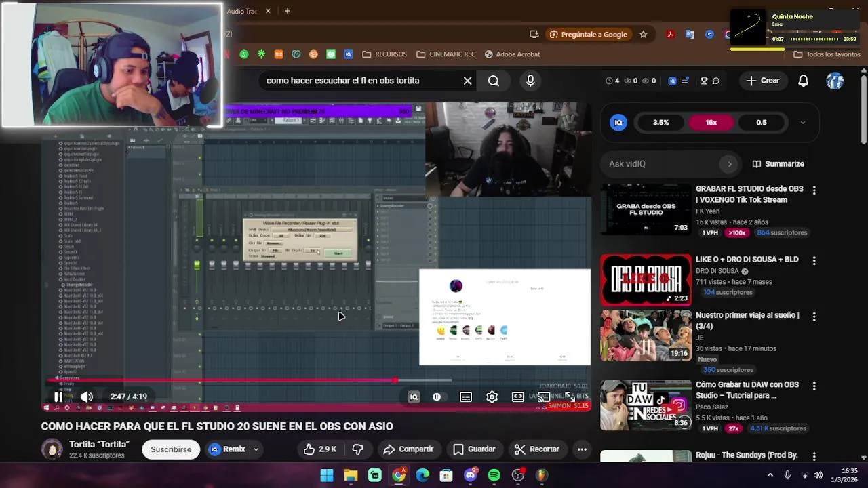Select the 3.5% vidIQ stat pill
Image resolution: width=868 pixels, height=488 pixels.
pyautogui.click(x=660, y=123)
